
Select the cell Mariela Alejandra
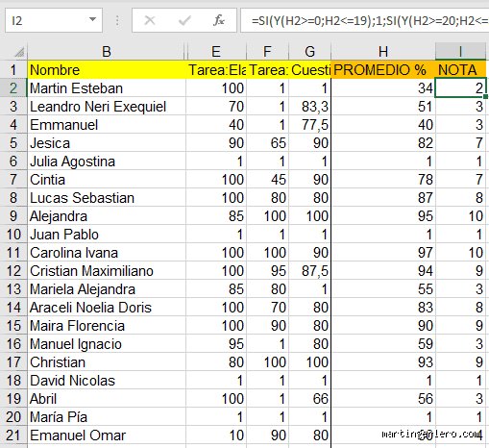(107, 289)
